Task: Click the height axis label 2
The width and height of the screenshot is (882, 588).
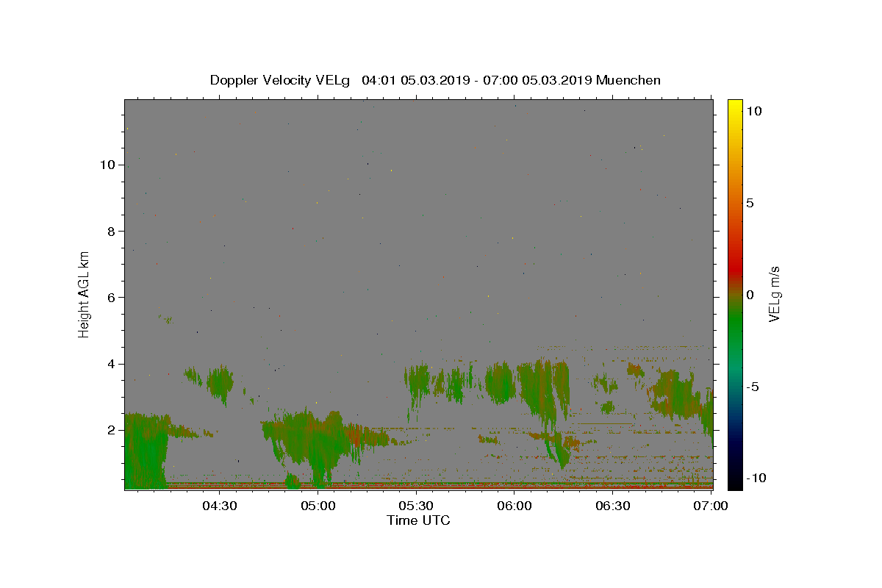Action: pyautogui.click(x=112, y=430)
